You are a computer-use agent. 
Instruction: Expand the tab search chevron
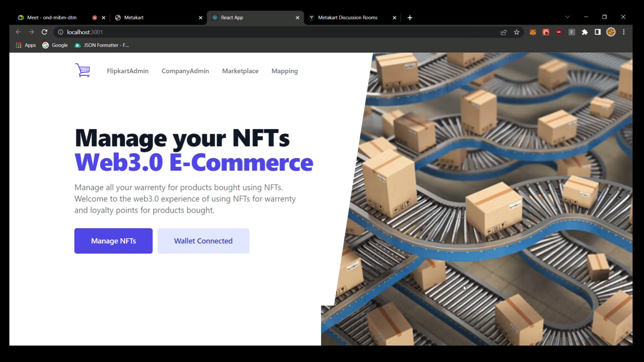coord(568,17)
